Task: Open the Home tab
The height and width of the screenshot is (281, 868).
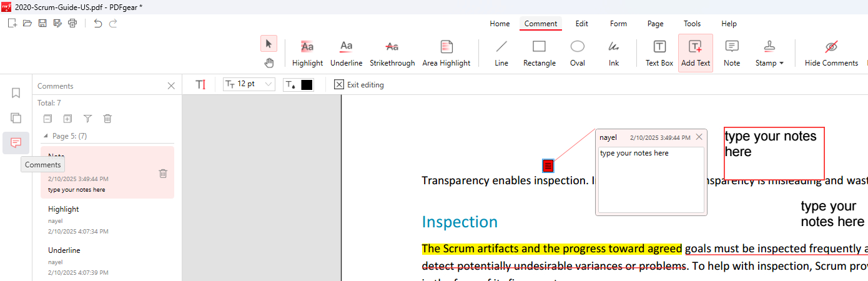Action: [500, 24]
